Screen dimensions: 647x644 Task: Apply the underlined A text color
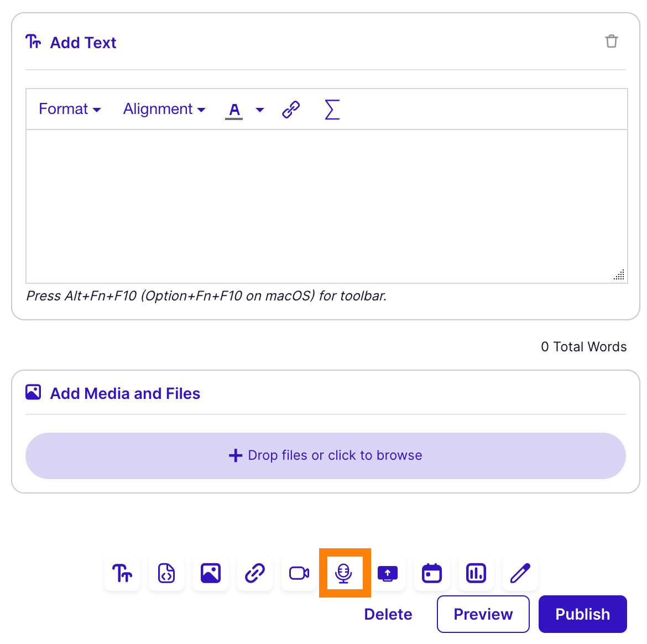[234, 110]
